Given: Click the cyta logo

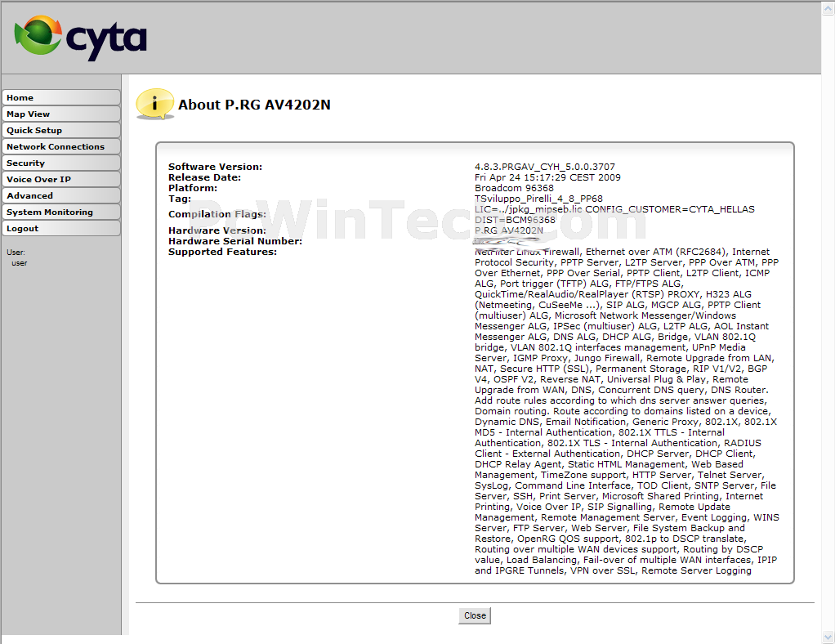Looking at the screenshot, I should pos(80,38).
